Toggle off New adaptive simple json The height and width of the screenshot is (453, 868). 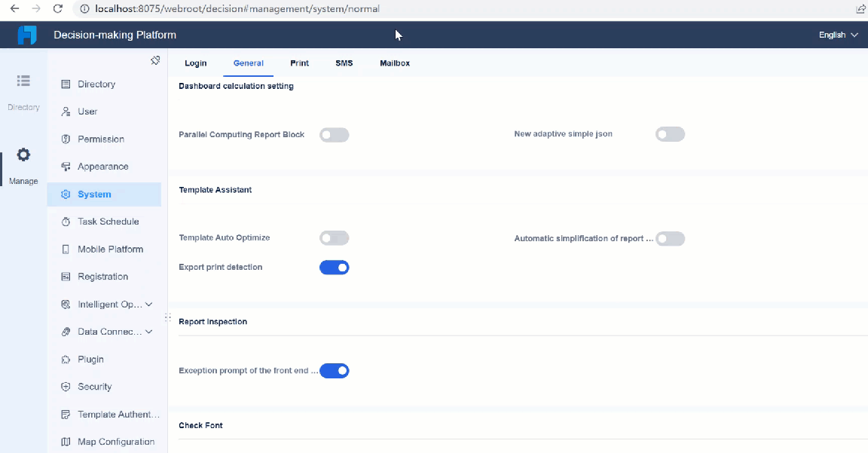pos(670,133)
